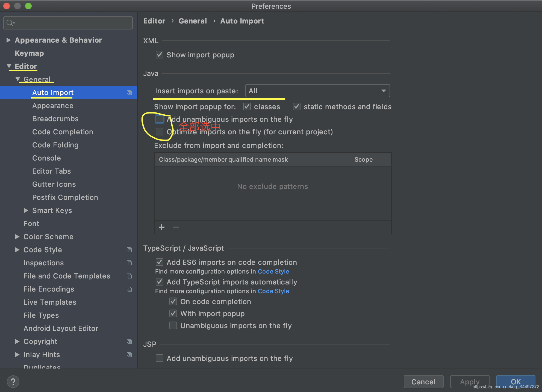The width and height of the screenshot is (542, 392).
Task: Click the help question mark icon
Action: 13,382
